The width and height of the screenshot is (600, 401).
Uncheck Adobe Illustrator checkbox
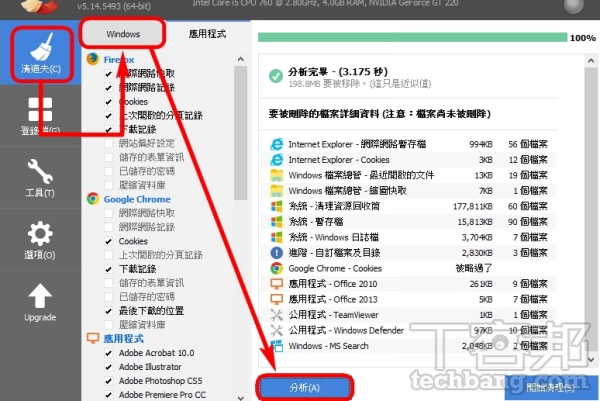(109, 367)
